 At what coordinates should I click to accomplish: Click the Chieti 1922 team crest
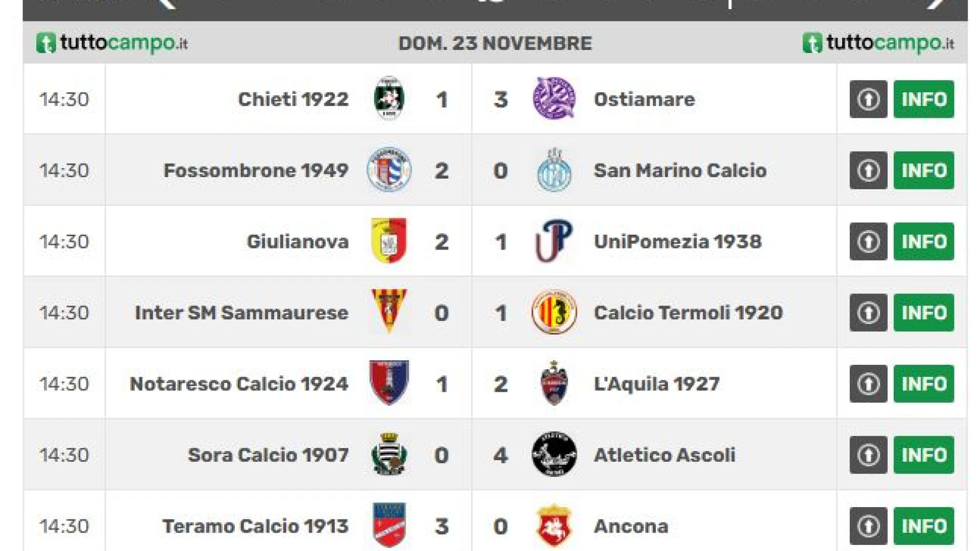[x=389, y=98]
